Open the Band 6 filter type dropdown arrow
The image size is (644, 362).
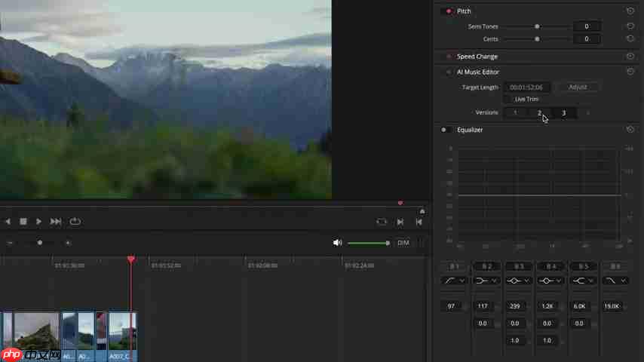coord(623,281)
